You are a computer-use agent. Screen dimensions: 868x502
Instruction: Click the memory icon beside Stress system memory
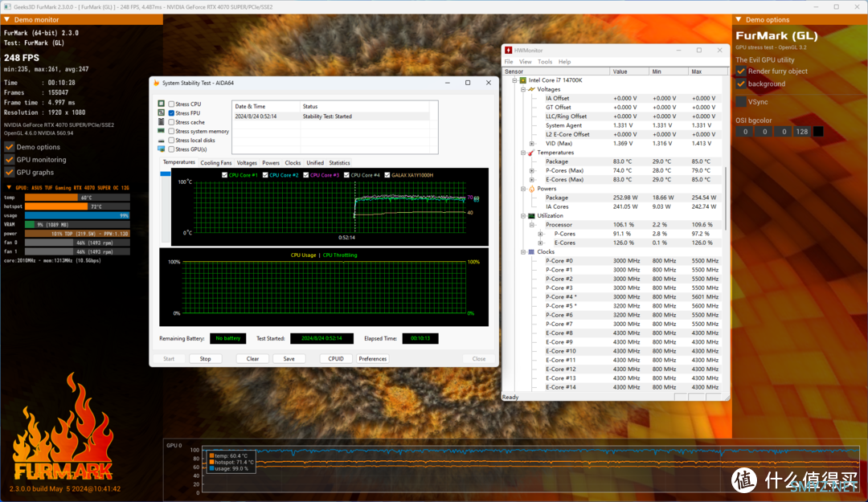[x=161, y=131]
